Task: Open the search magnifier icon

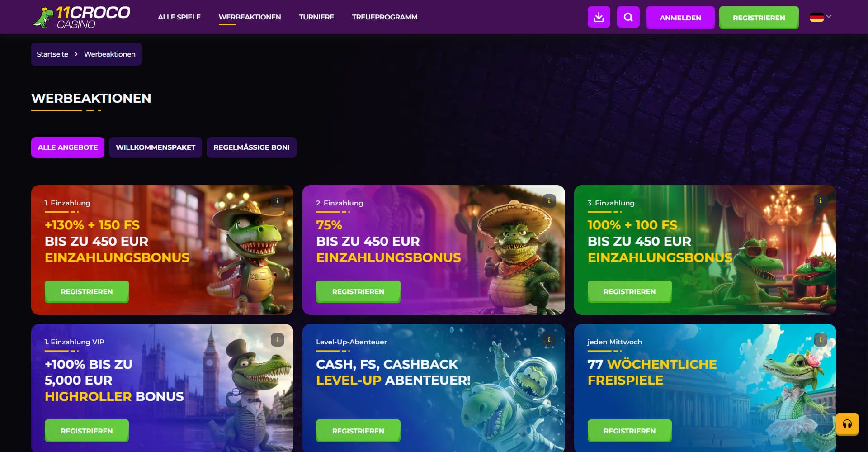Action: (628, 17)
